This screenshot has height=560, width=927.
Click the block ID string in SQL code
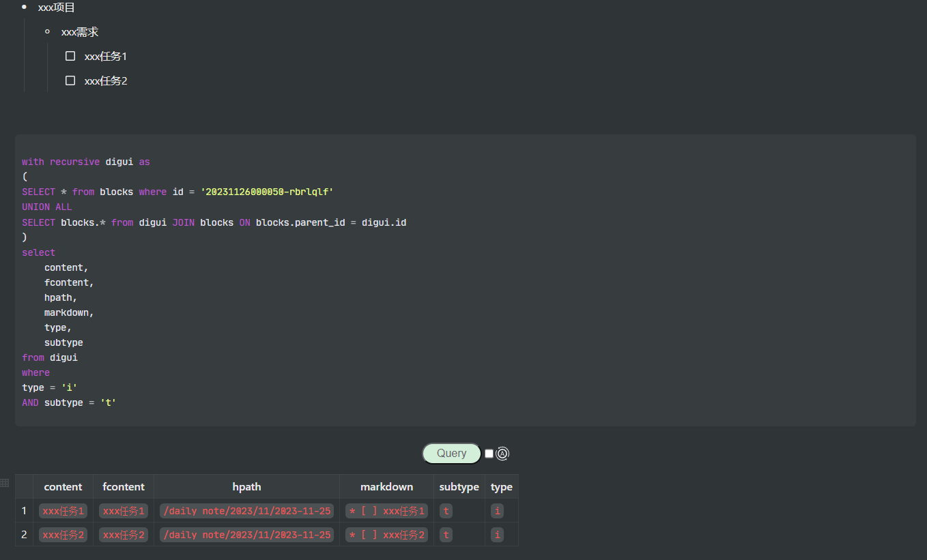pos(267,192)
